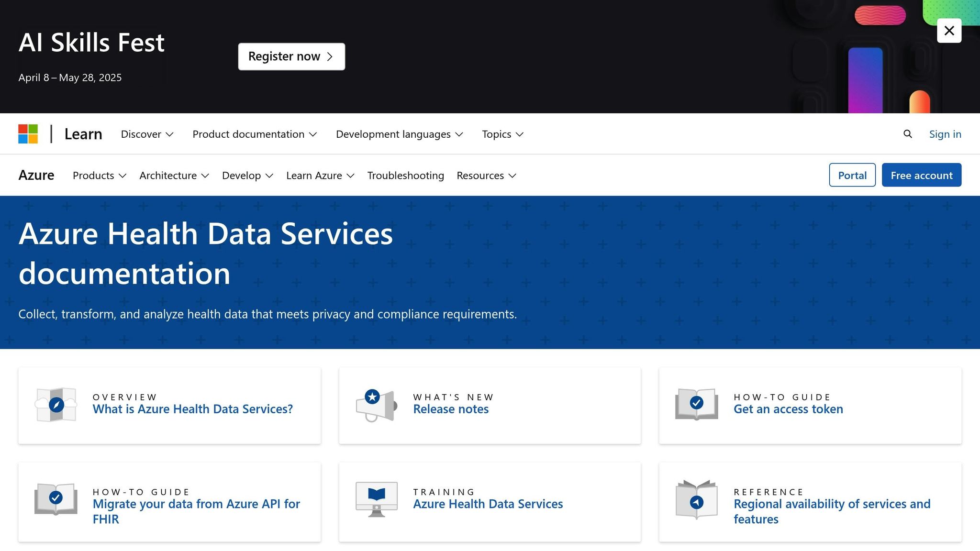980x551 pixels.
Task: Click the arrow inside Register now button
Action: [330, 56]
